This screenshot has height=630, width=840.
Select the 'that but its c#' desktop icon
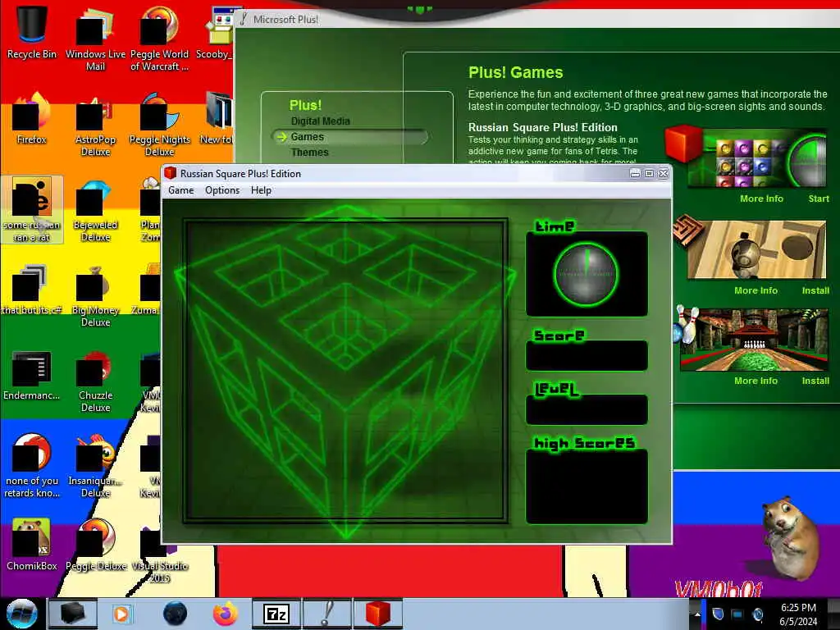pyautogui.click(x=32, y=290)
